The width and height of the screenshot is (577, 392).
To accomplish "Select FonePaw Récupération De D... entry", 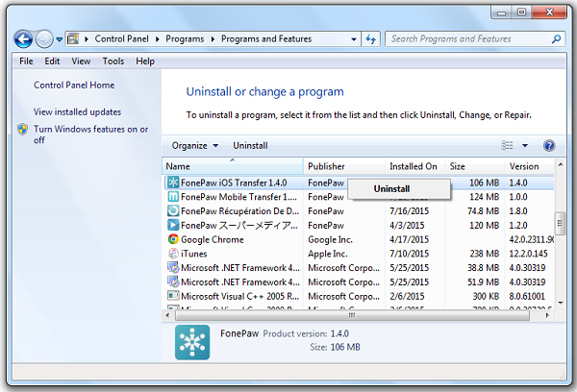I will click(x=239, y=211).
